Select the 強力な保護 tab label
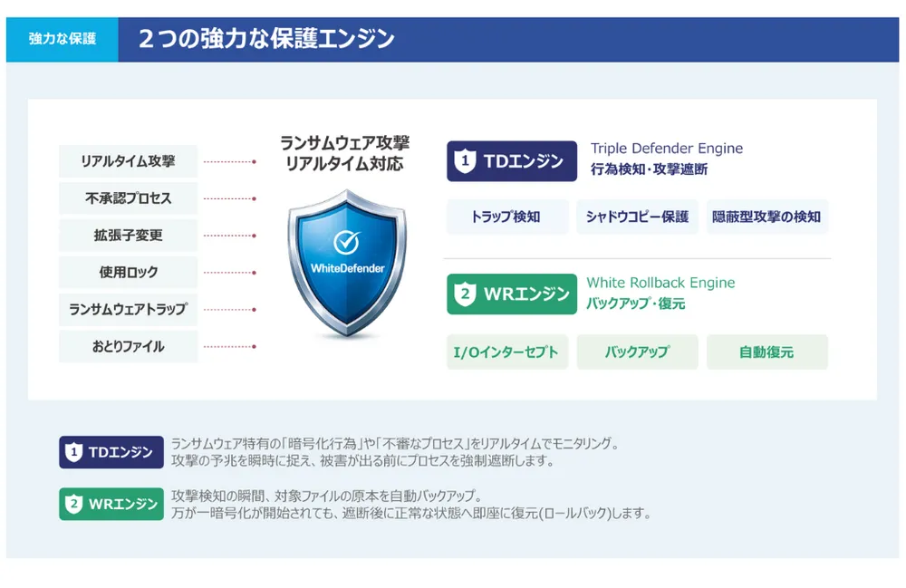 63,39
